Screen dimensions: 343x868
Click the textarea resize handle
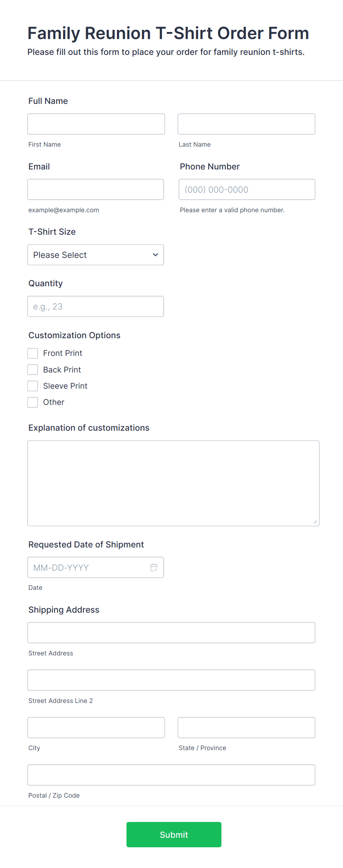[x=315, y=522]
